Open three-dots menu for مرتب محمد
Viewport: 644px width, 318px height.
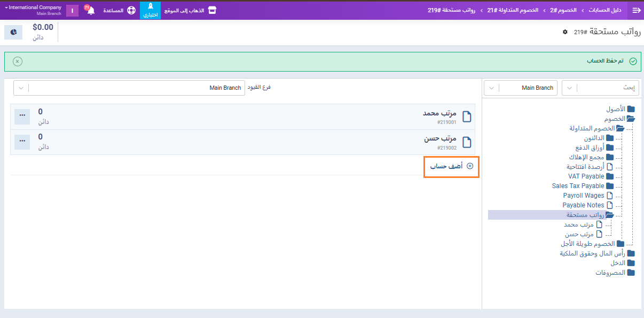pyautogui.click(x=22, y=117)
